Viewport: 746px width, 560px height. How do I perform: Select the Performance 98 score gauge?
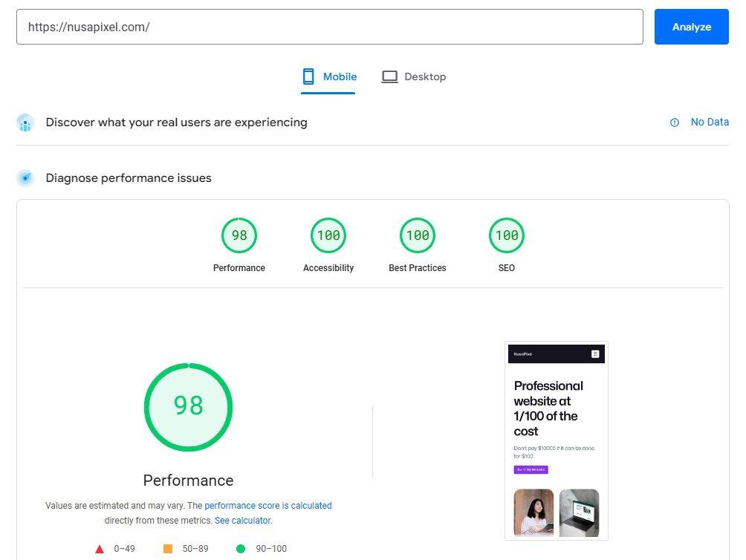[x=239, y=236]
